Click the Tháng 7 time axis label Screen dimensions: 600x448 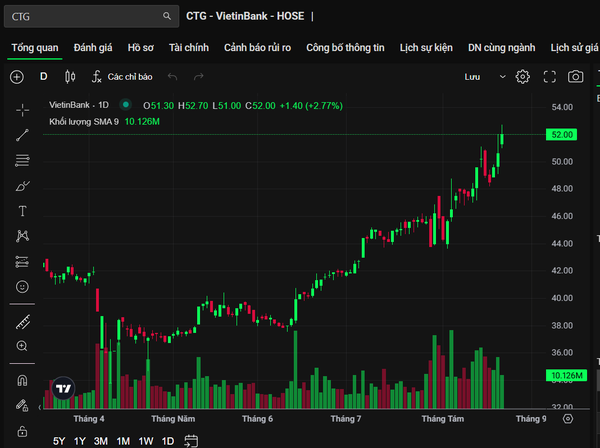(346, 419)
